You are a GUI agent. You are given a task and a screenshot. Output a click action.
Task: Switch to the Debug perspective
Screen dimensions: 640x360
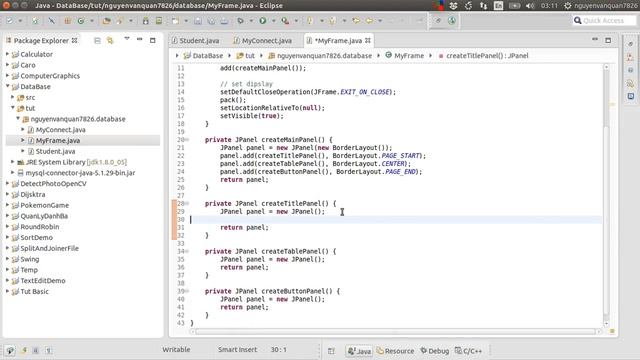click(x=435, y=351)
